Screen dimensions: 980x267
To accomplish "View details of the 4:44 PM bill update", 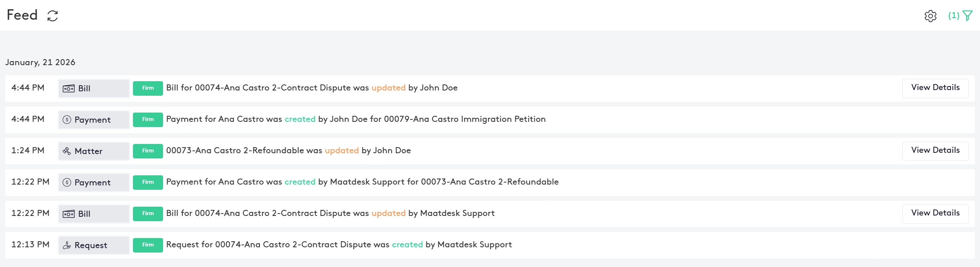I will 935,88.
